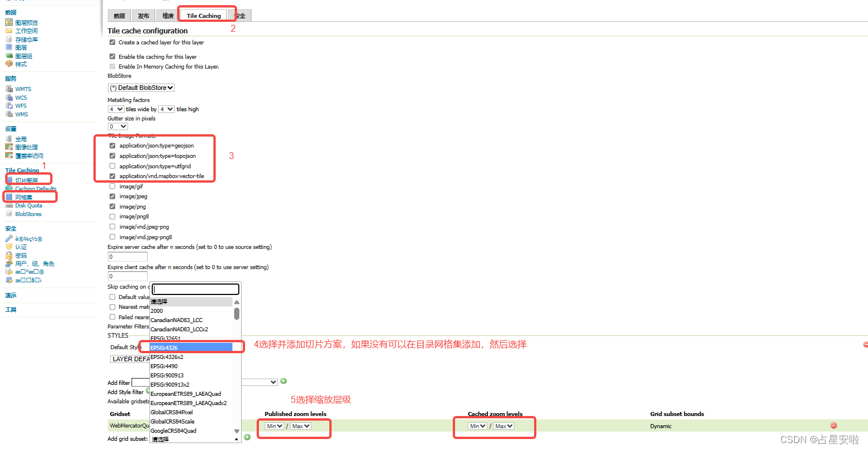Open Published zoom levels Max dropdown
868x450 pixels.
(301, 426)
